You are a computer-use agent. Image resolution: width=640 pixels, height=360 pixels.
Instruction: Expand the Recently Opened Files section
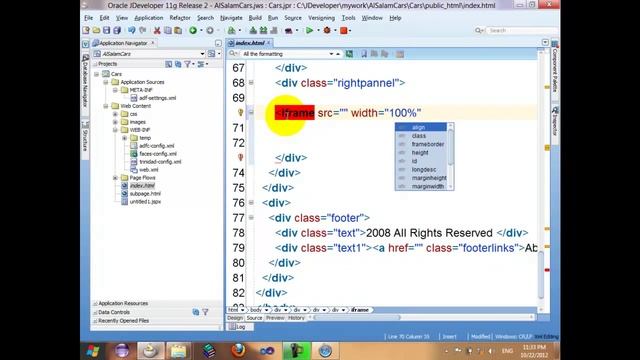[95, 321]
